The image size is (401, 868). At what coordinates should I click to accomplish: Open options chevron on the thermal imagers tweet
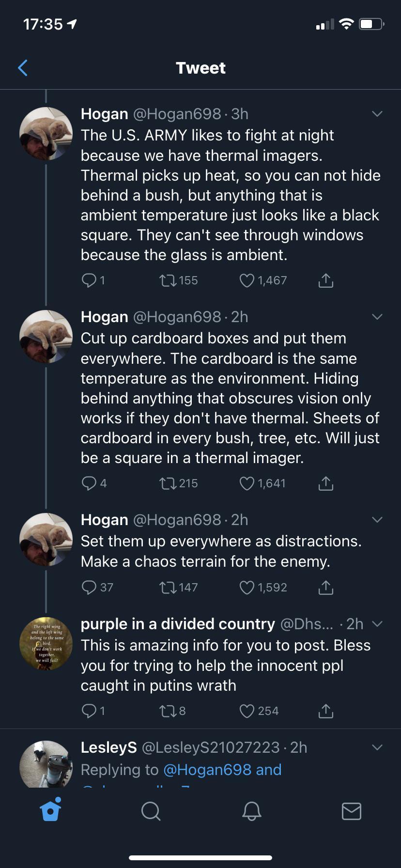coord(377,113)
